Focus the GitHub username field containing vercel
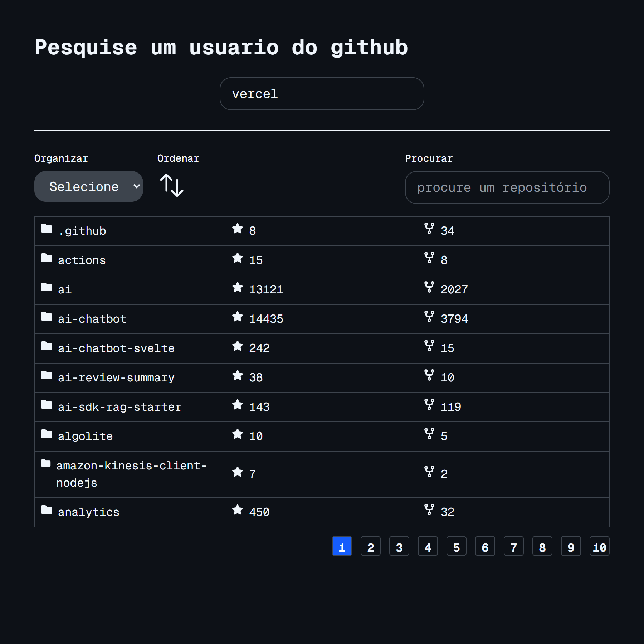The image size is (644, 644). (x=322, y=94)
